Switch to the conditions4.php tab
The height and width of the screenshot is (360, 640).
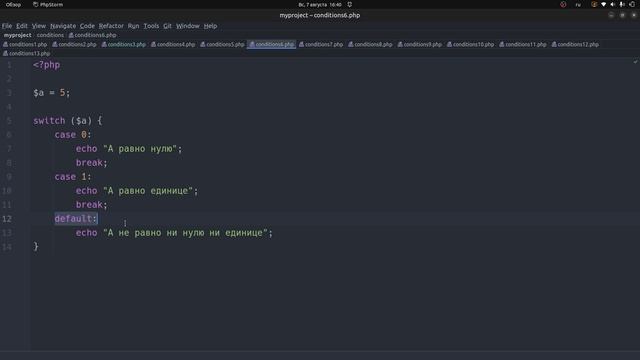click(x=173, y=44)
